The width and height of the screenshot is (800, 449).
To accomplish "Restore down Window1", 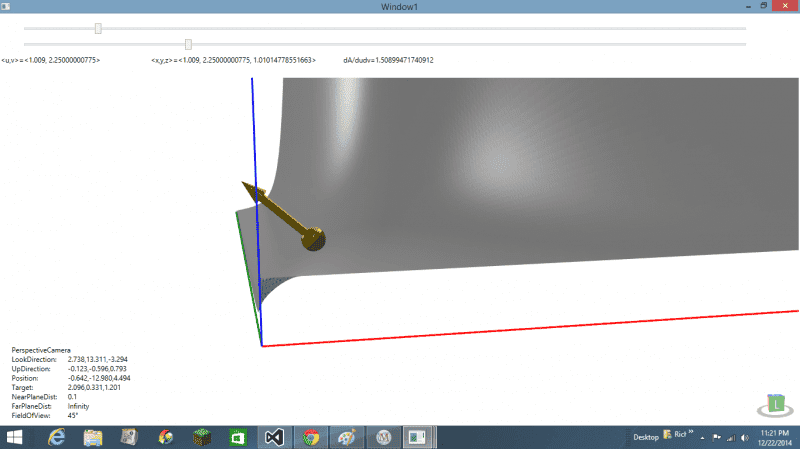I will 764,6.
